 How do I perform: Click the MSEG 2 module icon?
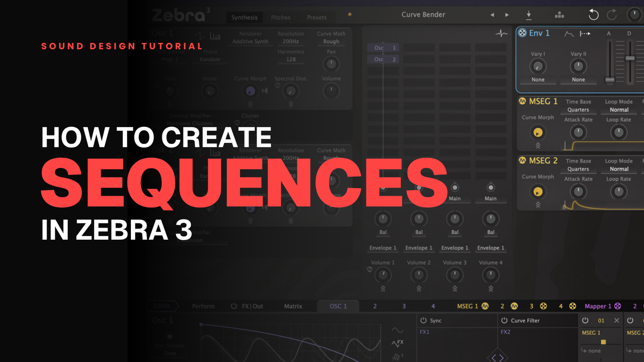point(522,160)
